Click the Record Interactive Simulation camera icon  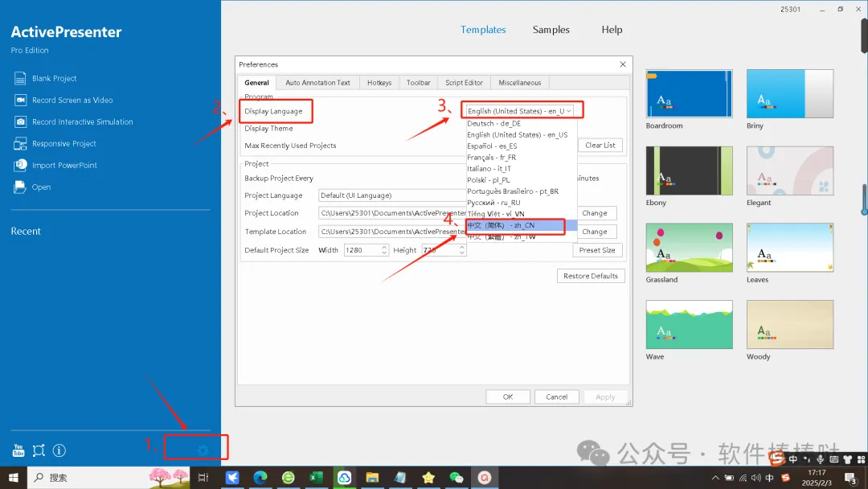pyautogui.click(x=20, y=121)
